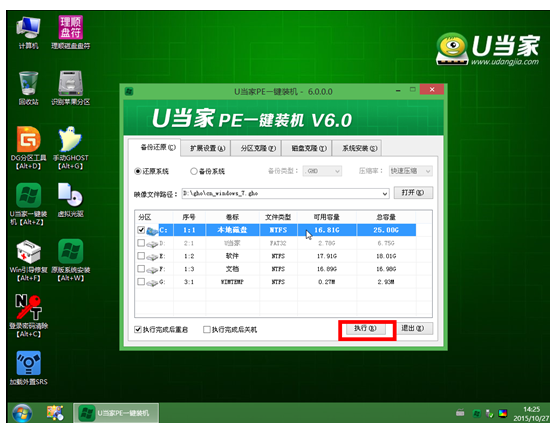Check the G: partition checkbox

141,282
